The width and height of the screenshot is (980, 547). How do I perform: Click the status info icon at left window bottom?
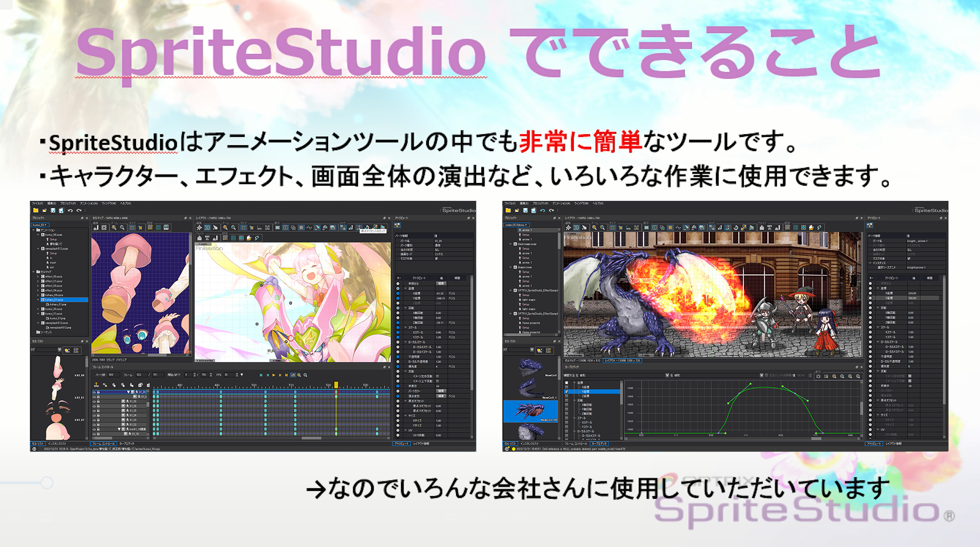34,449
